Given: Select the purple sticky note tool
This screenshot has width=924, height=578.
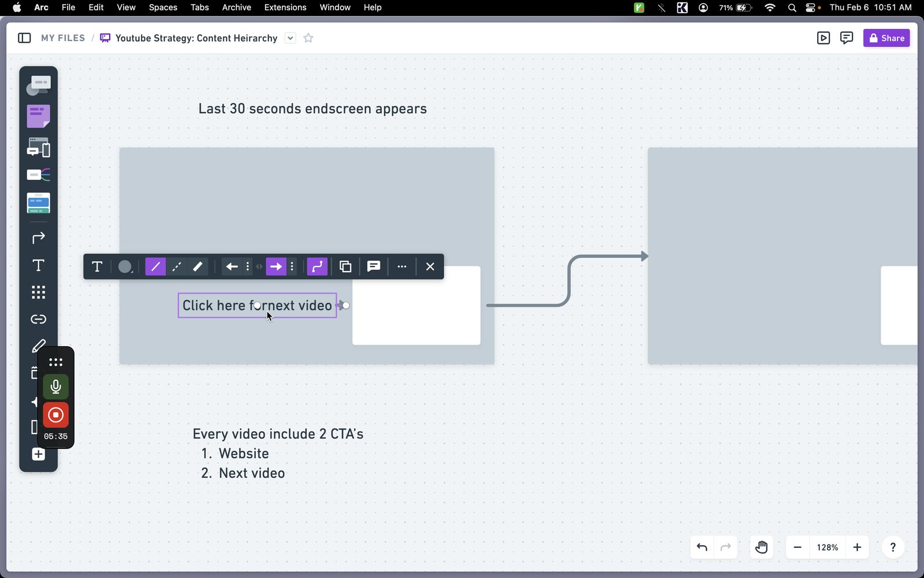Looking at the screenshot, I should (38, 116).
